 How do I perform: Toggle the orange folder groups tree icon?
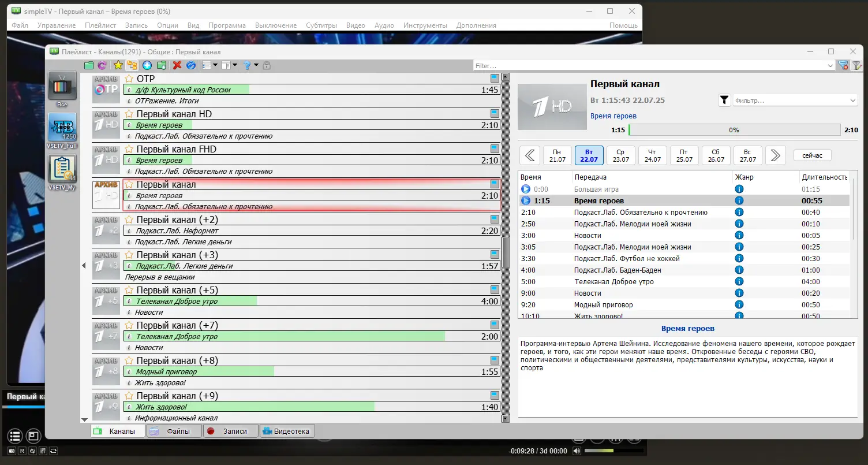(x=132, y=65)
